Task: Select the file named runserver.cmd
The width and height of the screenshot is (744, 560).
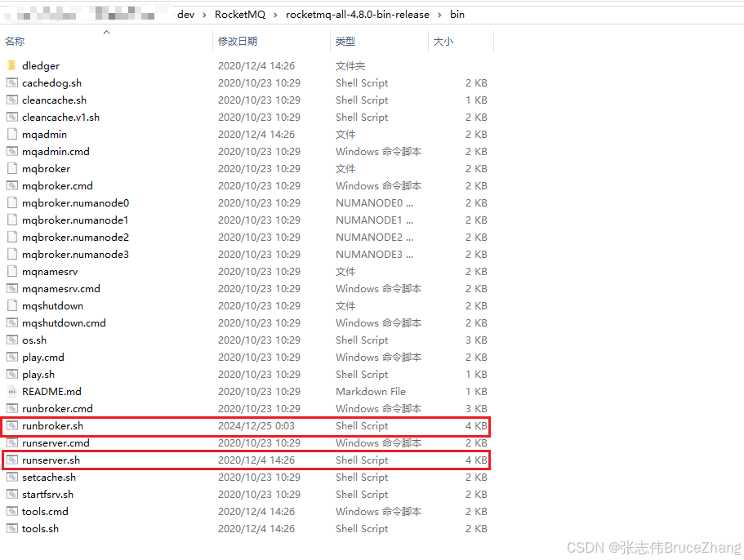Action: coord(56,442)
